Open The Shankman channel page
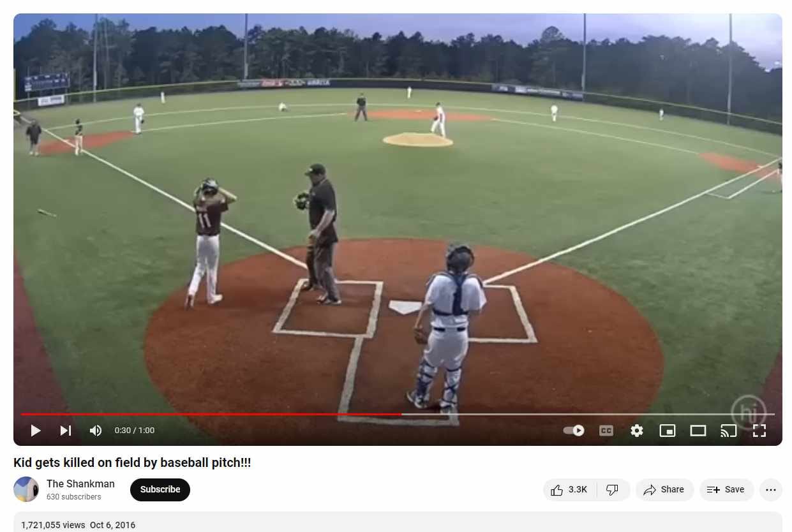 pos(80,484)
